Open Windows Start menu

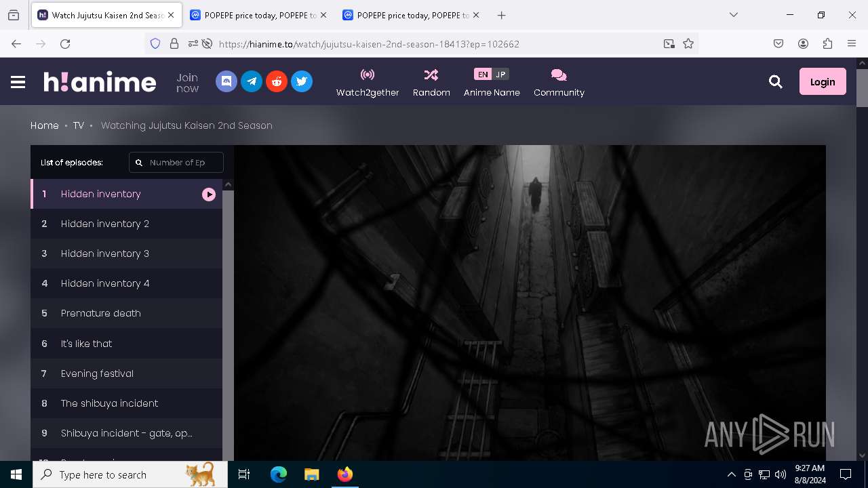(16, 474)
